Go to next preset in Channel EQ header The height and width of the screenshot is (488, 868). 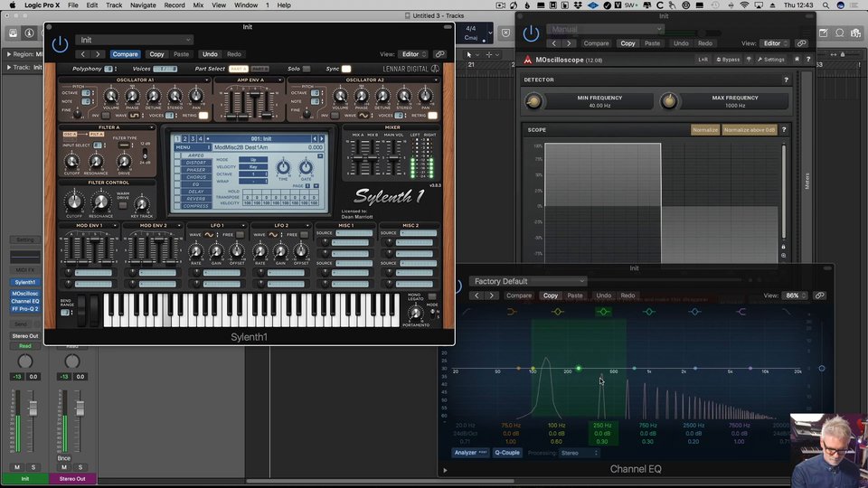491,296
